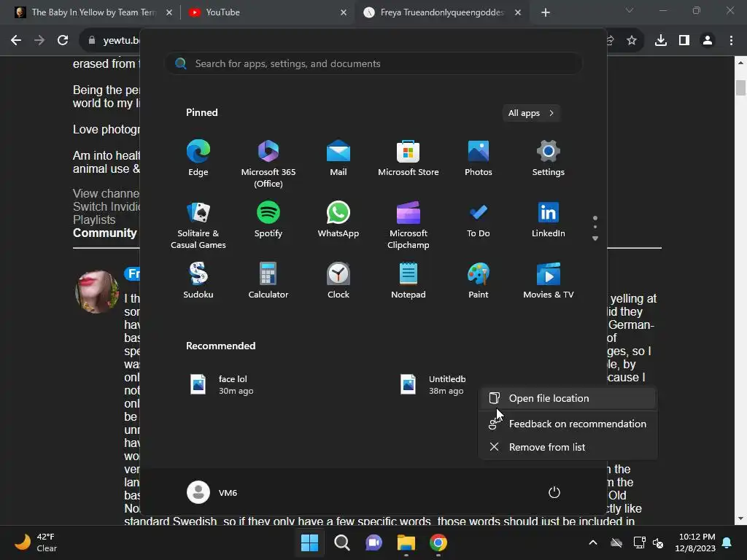Open the WhatsApp pinned app
Image resolution: width=747 pixels, height=560 pixels.
[x=338, y=220]
